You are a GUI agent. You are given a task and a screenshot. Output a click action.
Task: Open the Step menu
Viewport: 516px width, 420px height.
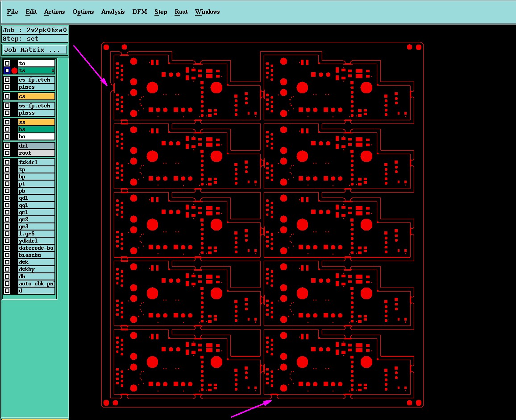(x=161, y=12)
